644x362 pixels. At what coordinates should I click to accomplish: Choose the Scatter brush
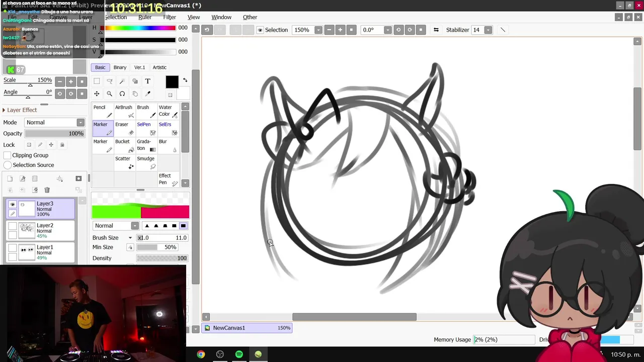click(124, 162)
